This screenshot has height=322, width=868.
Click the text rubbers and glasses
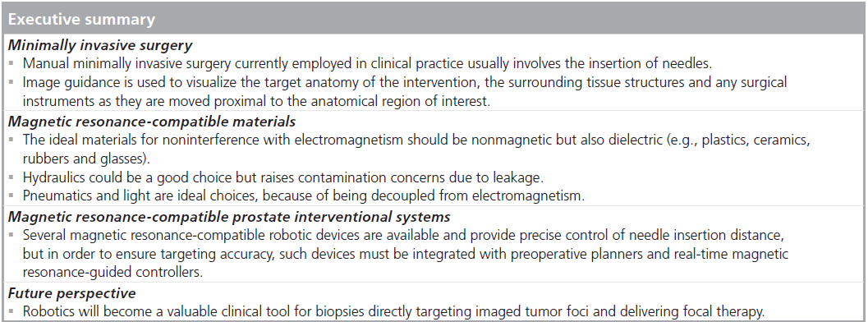coord(77,159)
